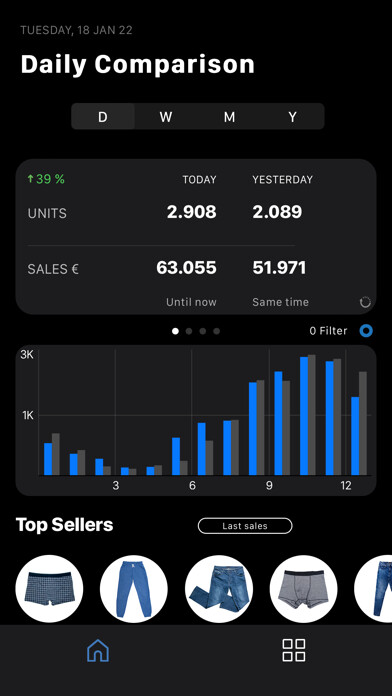Tap the blue Filter circle icon
Image resolution: width=392 pixels, height=696 pixels.
click(x=366, y=331)
